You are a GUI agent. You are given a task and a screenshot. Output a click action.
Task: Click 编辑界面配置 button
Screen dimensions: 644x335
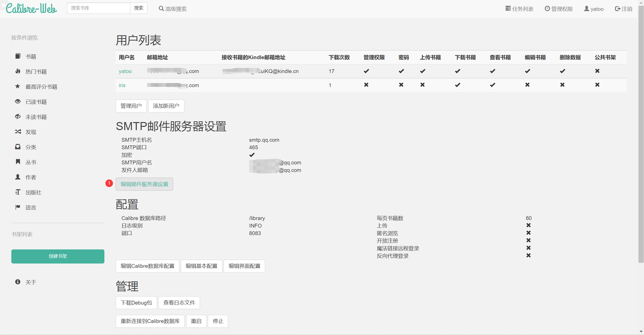(x=245, y=266)
